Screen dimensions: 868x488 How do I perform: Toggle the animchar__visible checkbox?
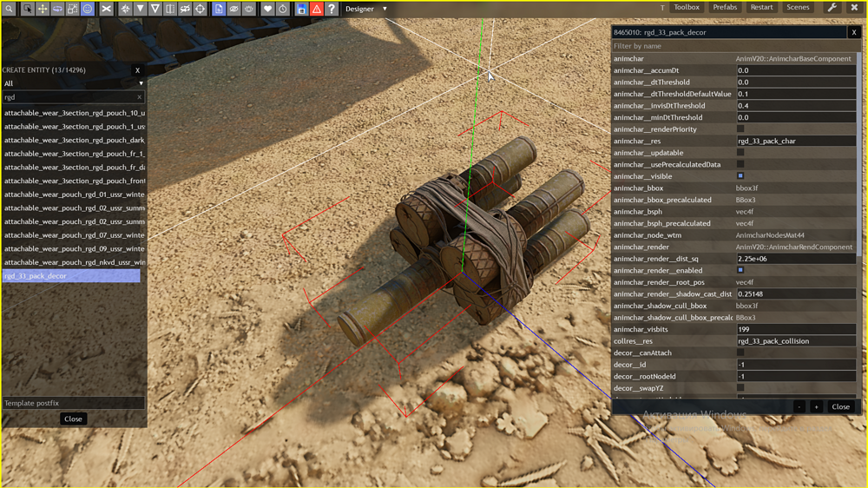[740, 175]
